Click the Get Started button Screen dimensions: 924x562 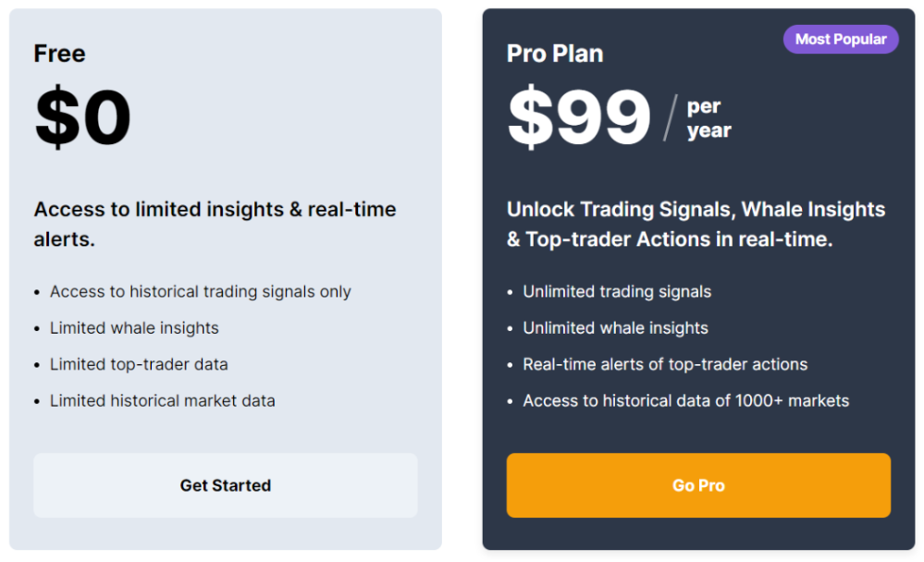pyautogui.click(x=225, y=485)
